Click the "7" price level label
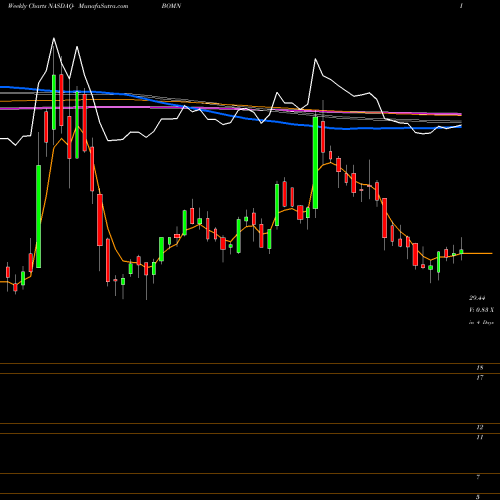 (478, 477)
